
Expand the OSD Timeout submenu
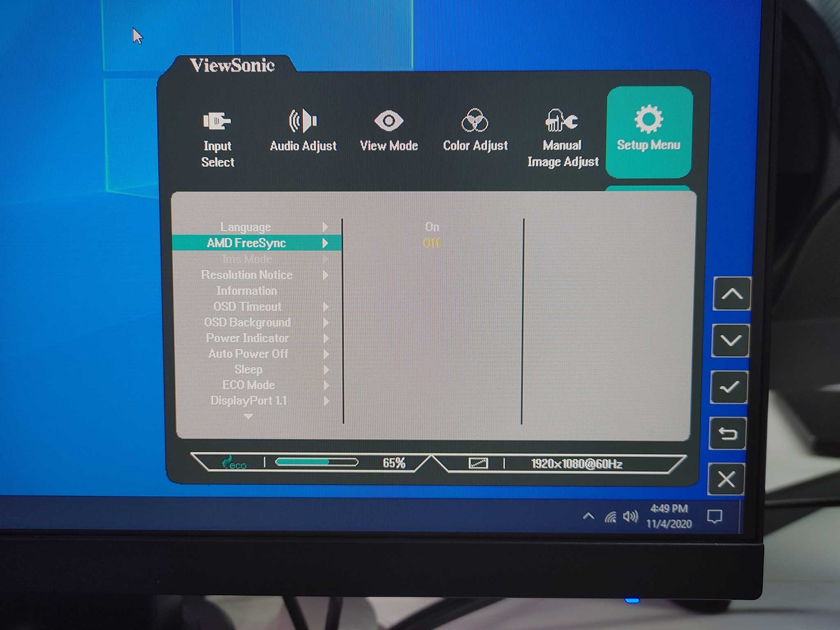326,306
